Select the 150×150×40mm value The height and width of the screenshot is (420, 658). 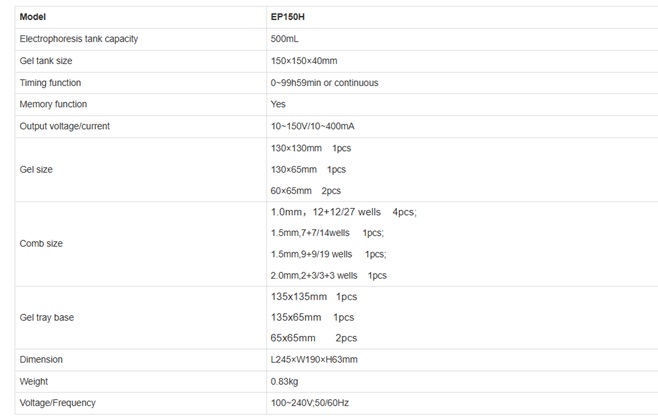click(x=304, y=61)
